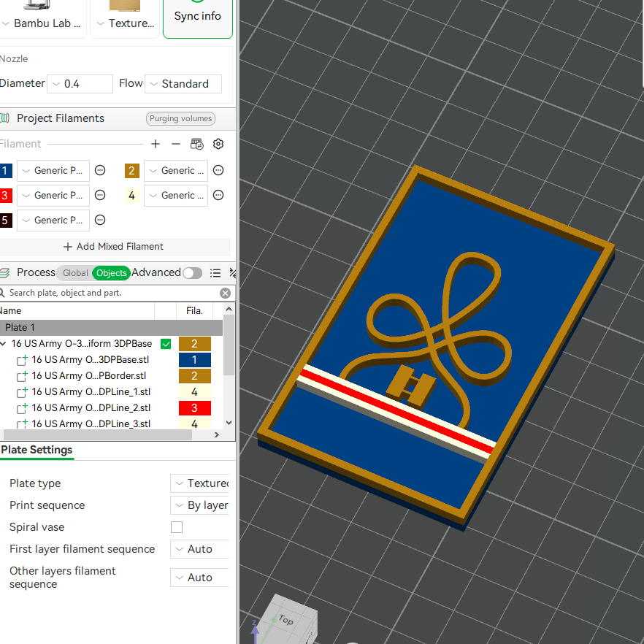Click filament 4 cell for DPLine_1.stl
Screen dimensions: 644x644
coord(195,392)
